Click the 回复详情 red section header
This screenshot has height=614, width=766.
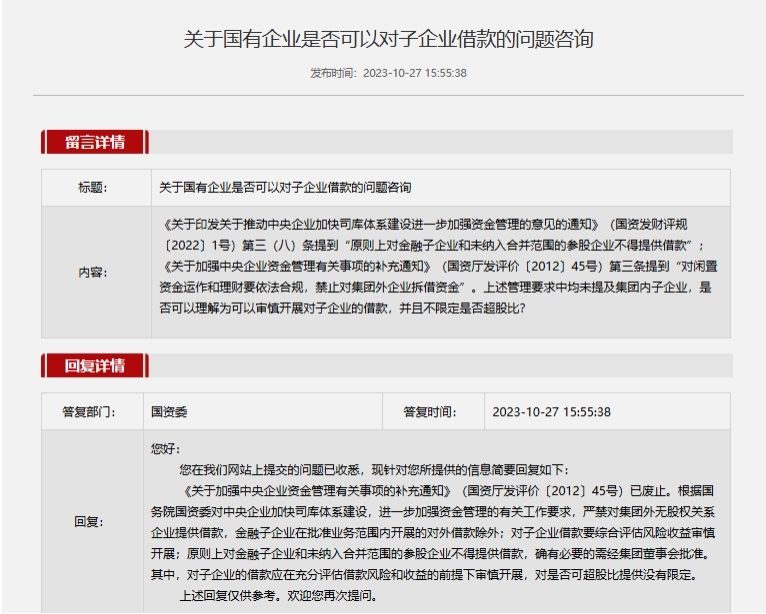coord(95,365)
